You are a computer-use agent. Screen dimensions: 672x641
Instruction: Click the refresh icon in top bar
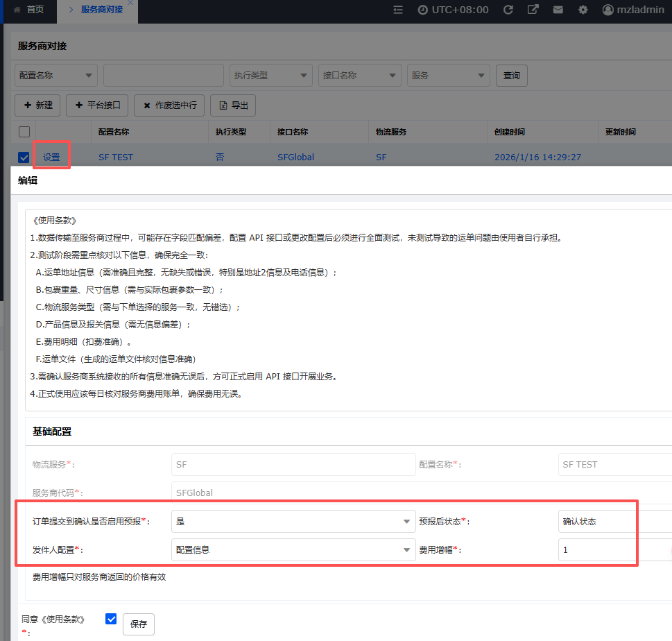(x=508, y=10)
